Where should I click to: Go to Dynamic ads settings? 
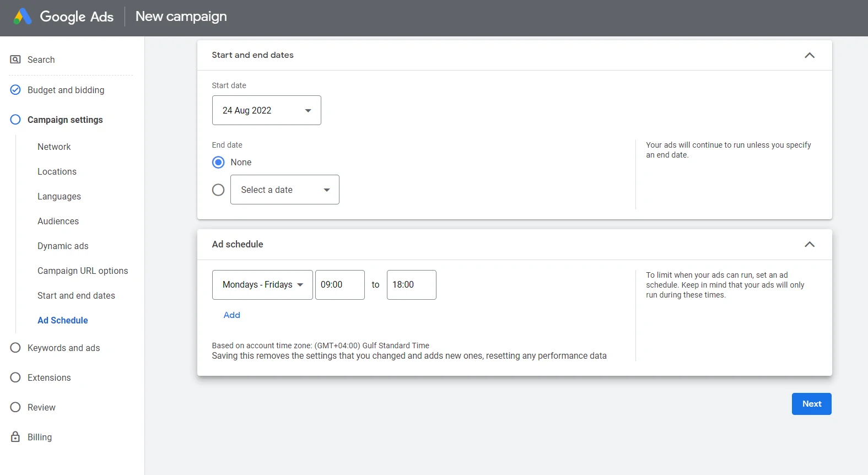(63, 246)
